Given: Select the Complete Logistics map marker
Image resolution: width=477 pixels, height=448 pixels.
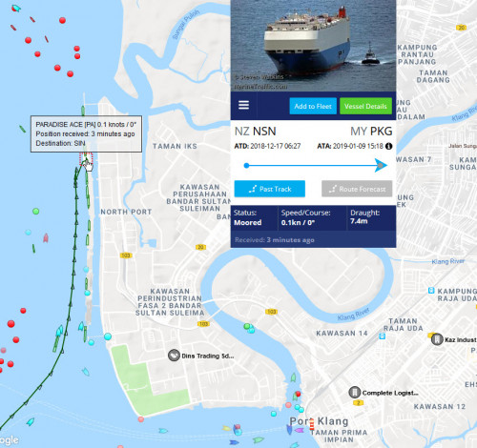Looking at the screenshot, I should [x=354, y=393].
